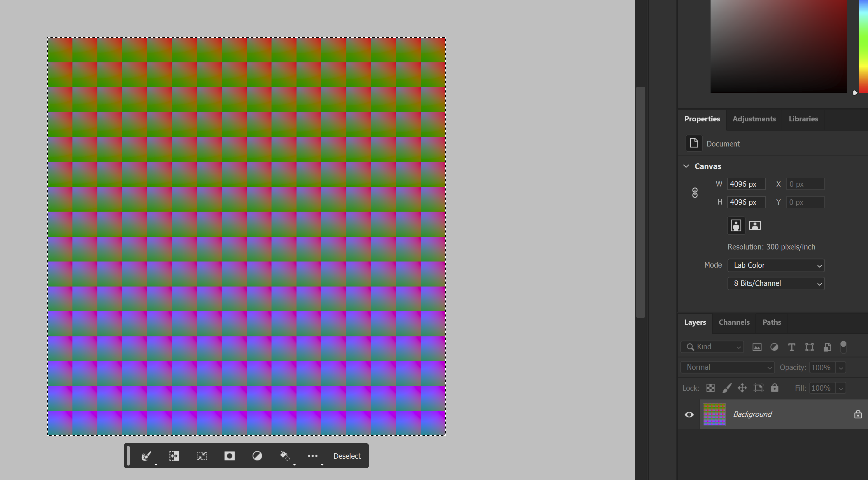The image size is (868, 480).
Task: Filter layers by type layers icon
Action: pos(792,347)
